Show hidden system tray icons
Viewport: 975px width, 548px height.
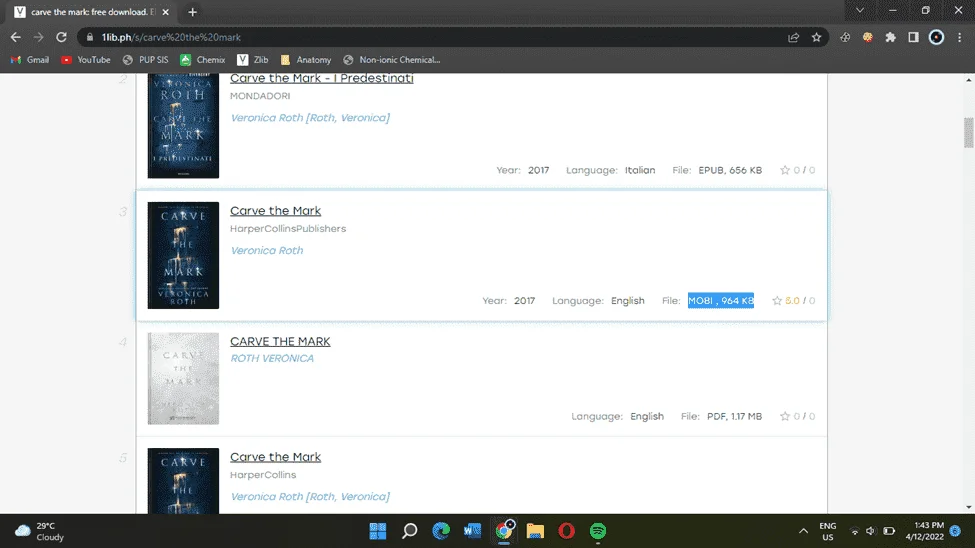tap(803, 531)
